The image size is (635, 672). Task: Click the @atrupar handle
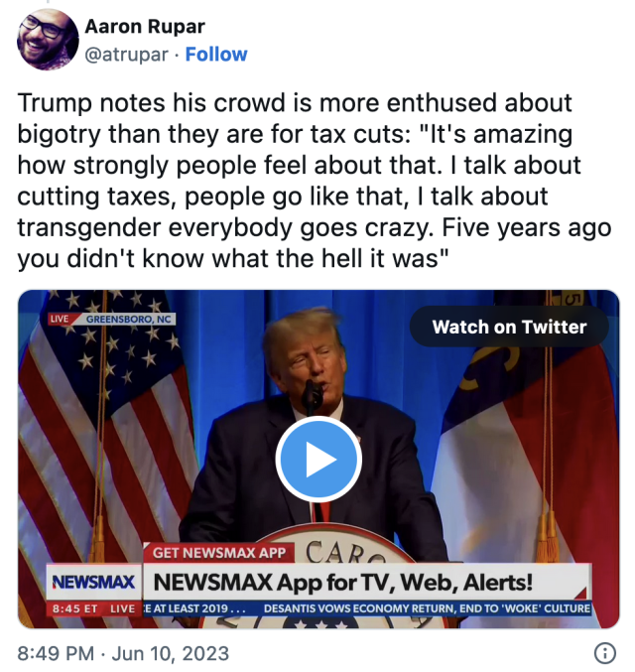point(126,55)
